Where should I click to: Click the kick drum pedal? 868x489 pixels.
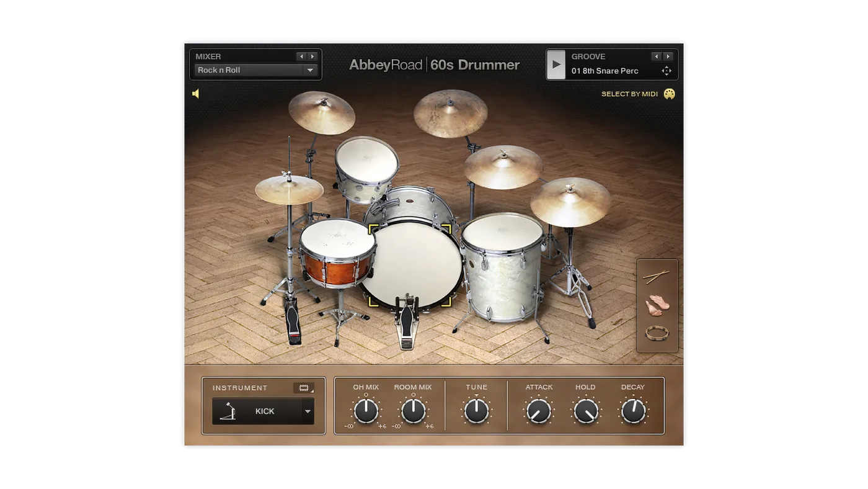click(x=406, y=323)
